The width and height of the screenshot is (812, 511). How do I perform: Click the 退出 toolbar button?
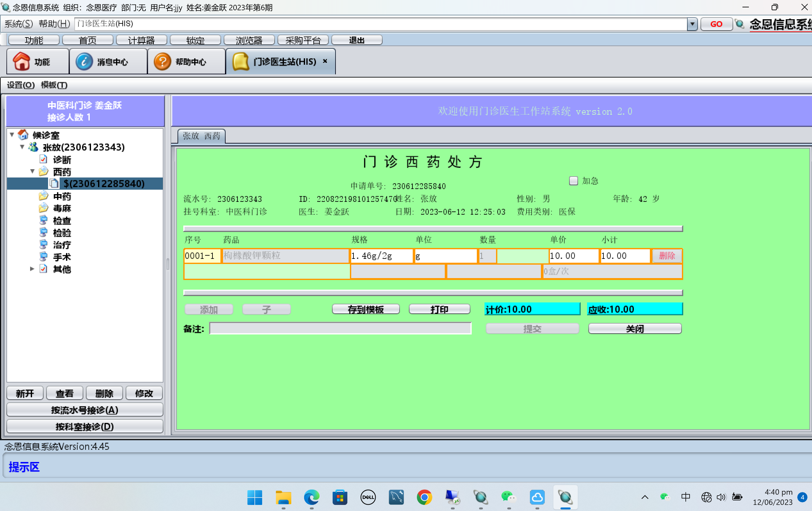pos(357,40)
